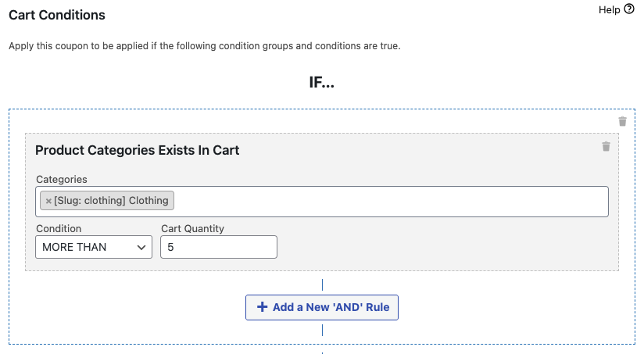Image resolution: width=644 pixels, height=354 pixels.
Task: Click the connector line above the AND rule button
Action: [323, 284]
